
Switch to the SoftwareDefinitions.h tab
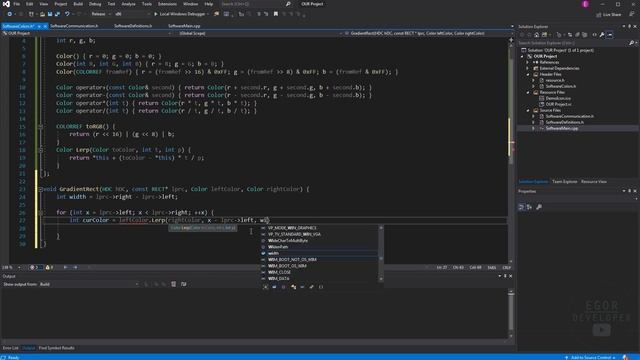133,26
